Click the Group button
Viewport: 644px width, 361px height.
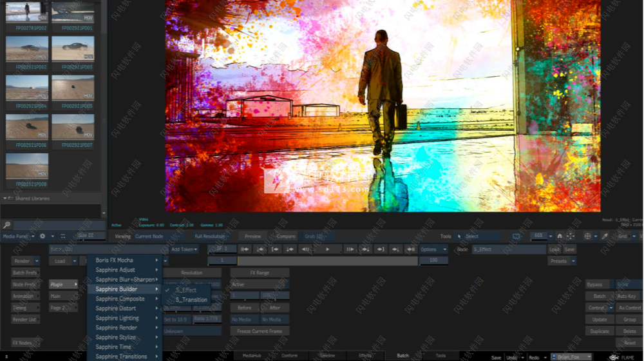coord(629,320)
